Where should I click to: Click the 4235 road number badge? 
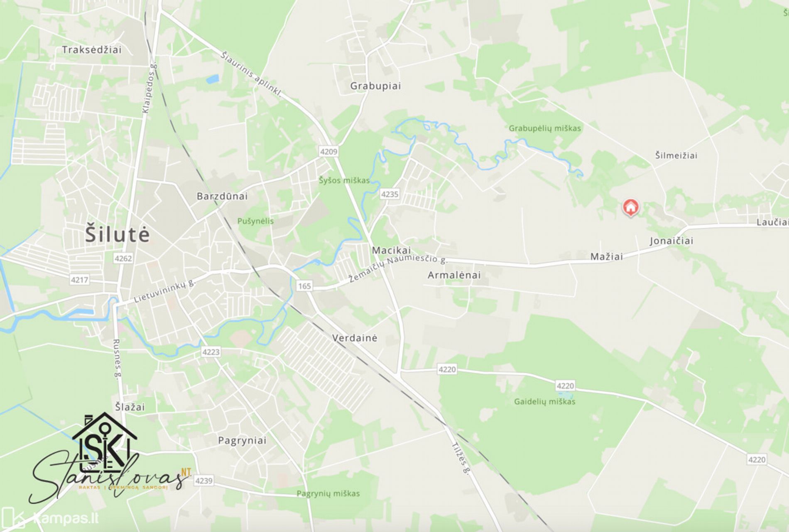[x=390, y=194]
